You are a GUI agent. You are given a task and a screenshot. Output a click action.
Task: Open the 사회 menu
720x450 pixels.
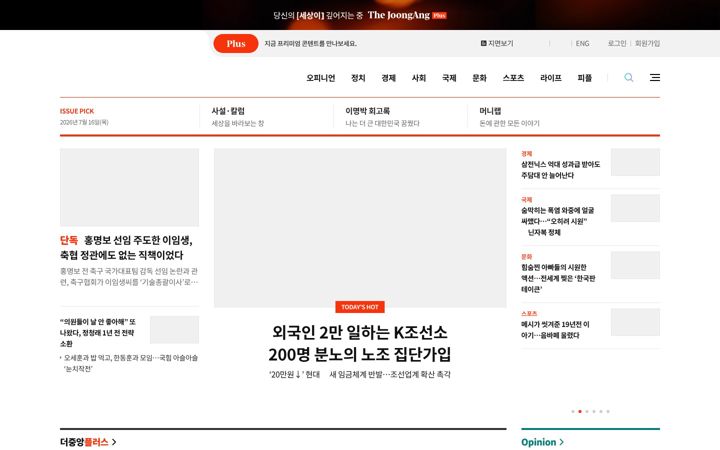tap(419, 78)
